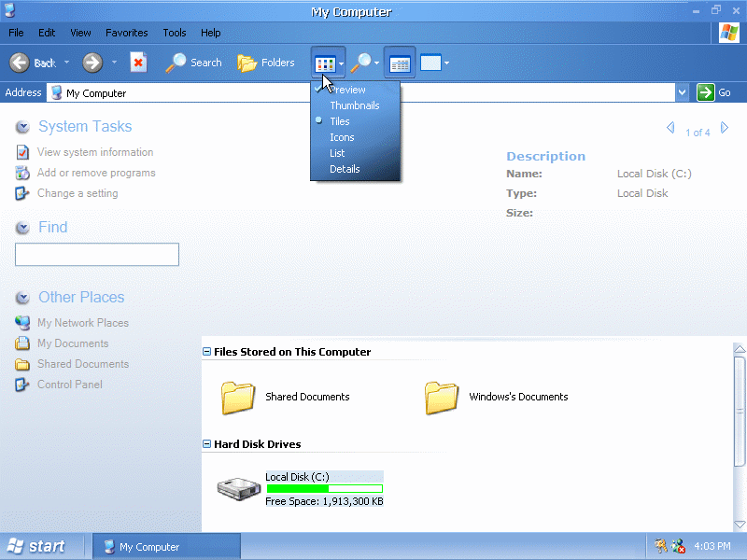Image resolution: width=747 pixels, height=560 pixels.
Task: Click the Local Disk green usage bar
Action: pos(325,488)
